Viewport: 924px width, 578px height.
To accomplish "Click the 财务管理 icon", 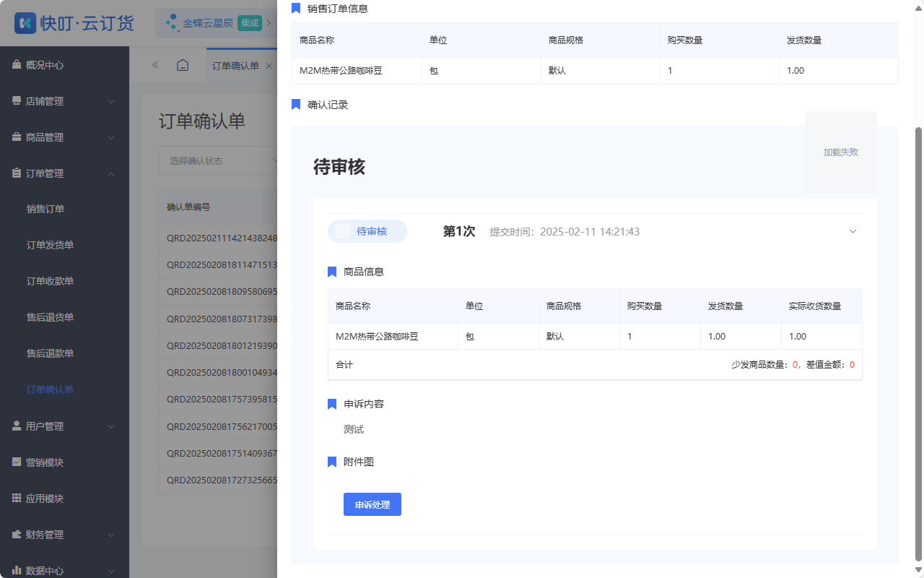I will [17, 534].
